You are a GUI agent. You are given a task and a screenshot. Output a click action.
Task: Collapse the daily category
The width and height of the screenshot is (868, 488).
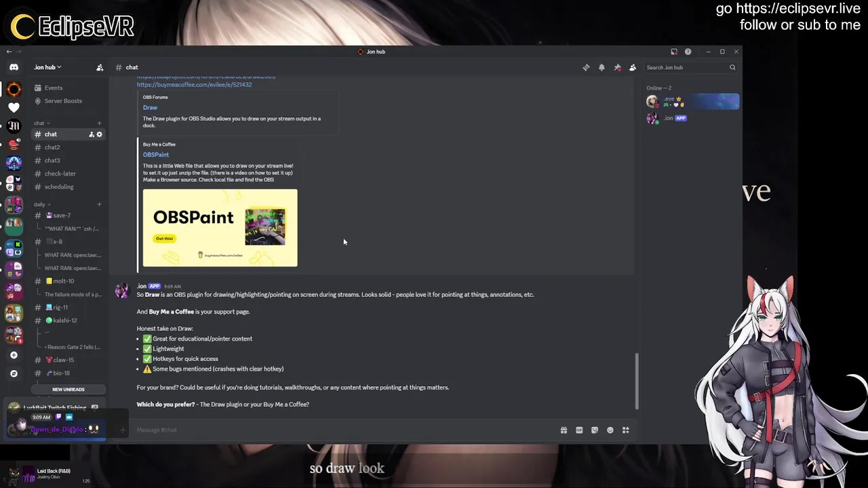pyautogui.click(x=41, y=204)
